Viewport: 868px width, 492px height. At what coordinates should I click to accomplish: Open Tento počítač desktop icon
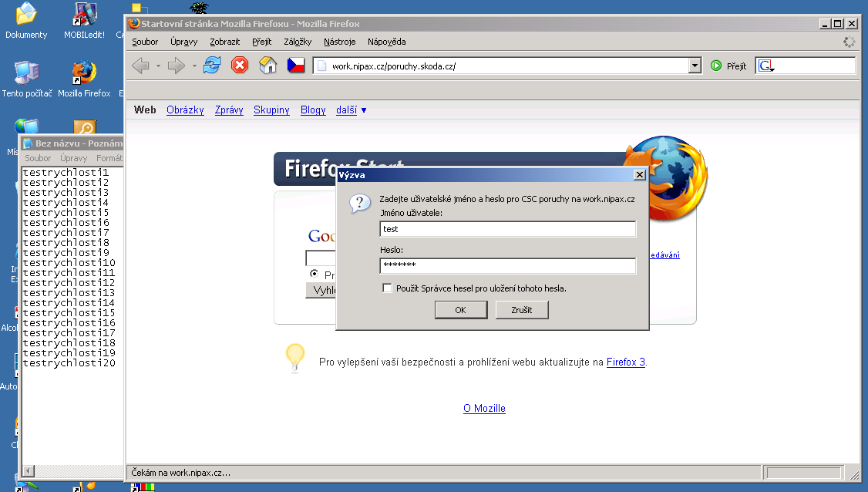[x=26, y=73]
